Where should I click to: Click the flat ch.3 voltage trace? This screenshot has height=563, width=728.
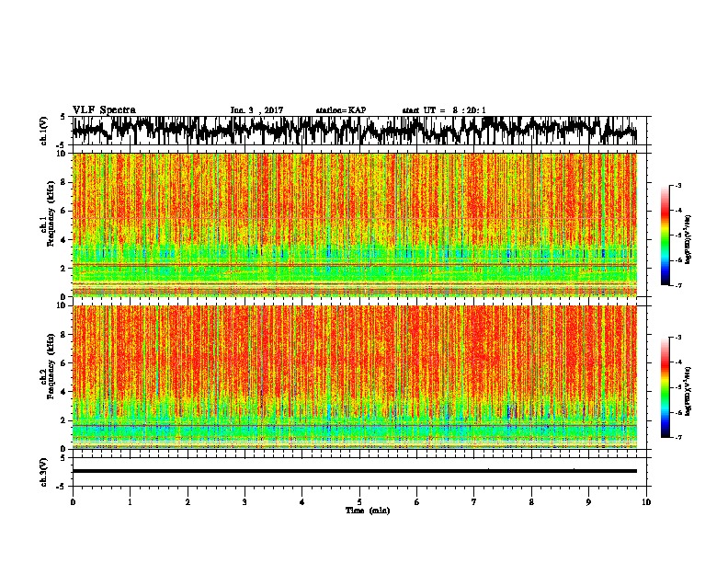354,471
